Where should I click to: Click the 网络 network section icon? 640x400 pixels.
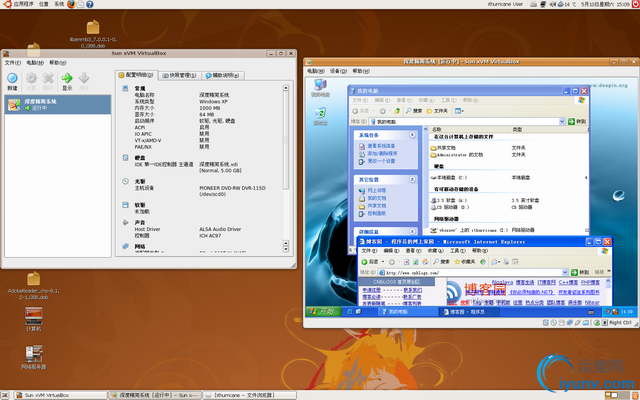[x=126, y=246]
